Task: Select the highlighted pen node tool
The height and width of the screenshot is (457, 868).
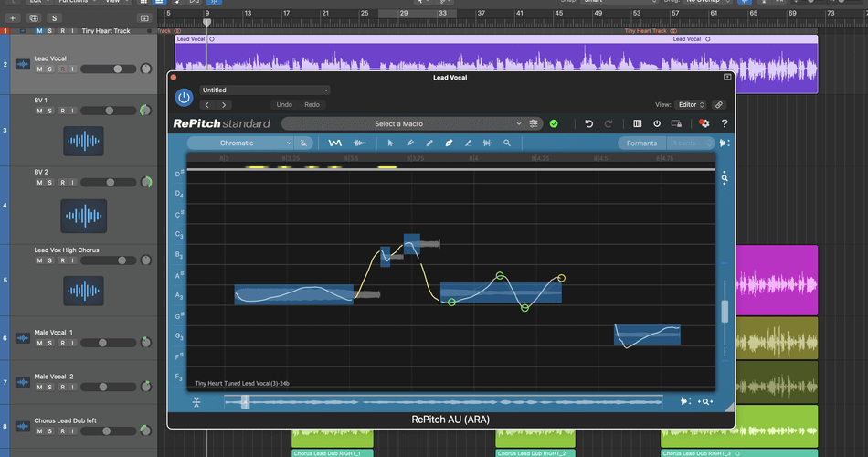Action: click(x=449, y=143)
